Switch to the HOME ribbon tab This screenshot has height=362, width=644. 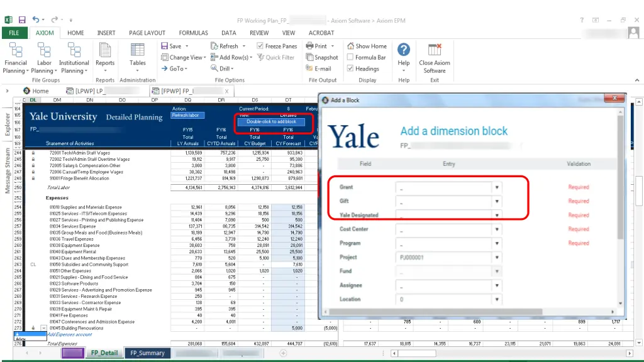coord(75,33)
